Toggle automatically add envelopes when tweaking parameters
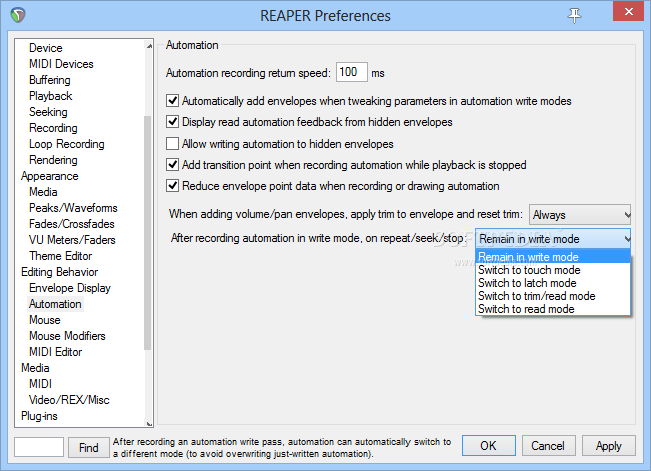Screen dimensions: 651x471 [172, 101]
